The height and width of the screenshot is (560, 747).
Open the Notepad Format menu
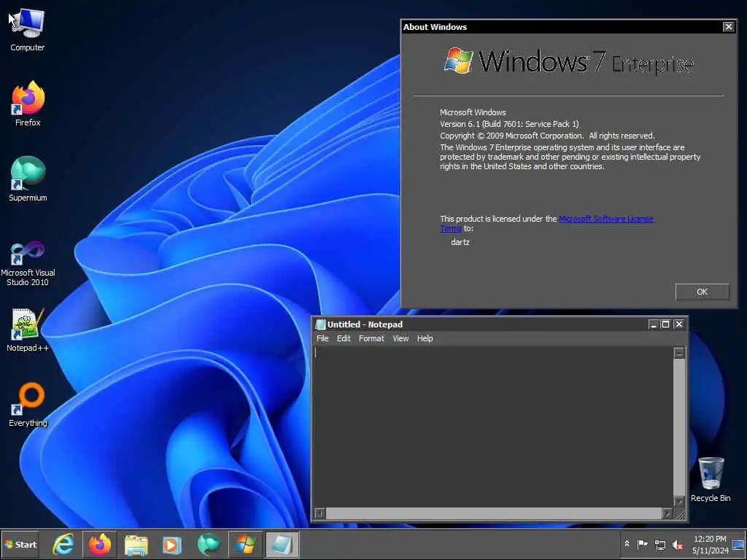(x=371, y=338)
